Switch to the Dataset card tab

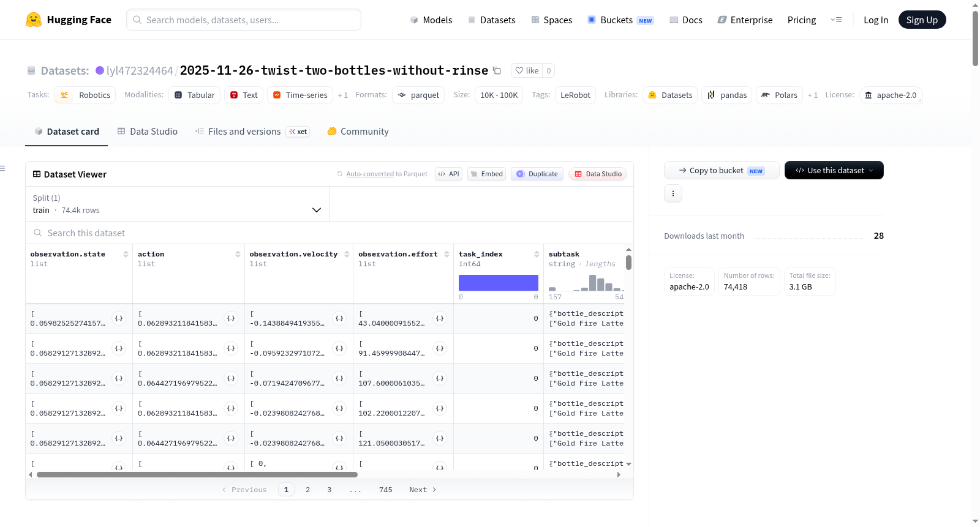click(x=67, y=132)
